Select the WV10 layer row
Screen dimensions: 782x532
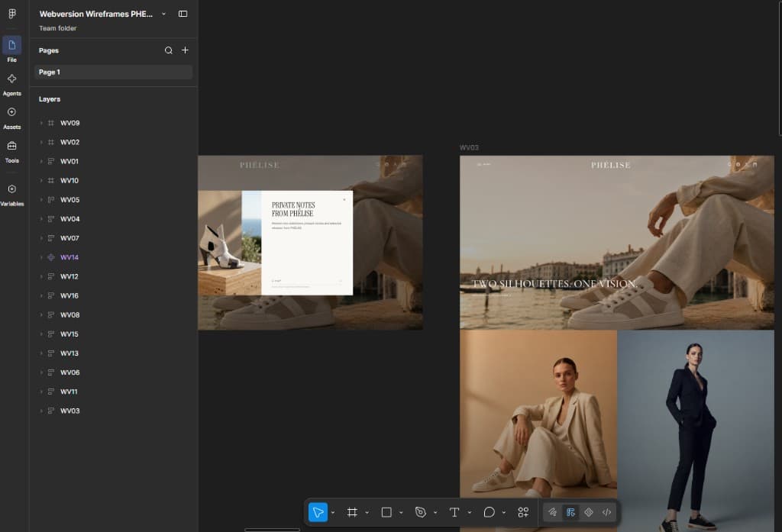click(113, 180)
